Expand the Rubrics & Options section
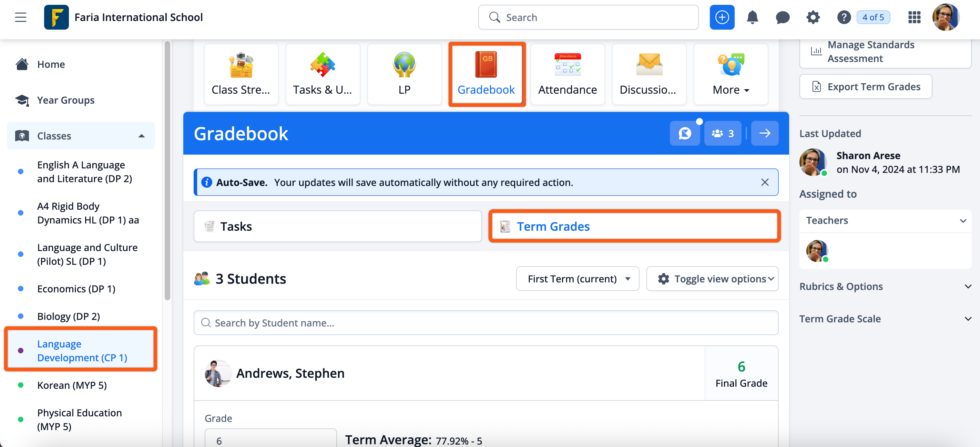 [x=885, y=286]
